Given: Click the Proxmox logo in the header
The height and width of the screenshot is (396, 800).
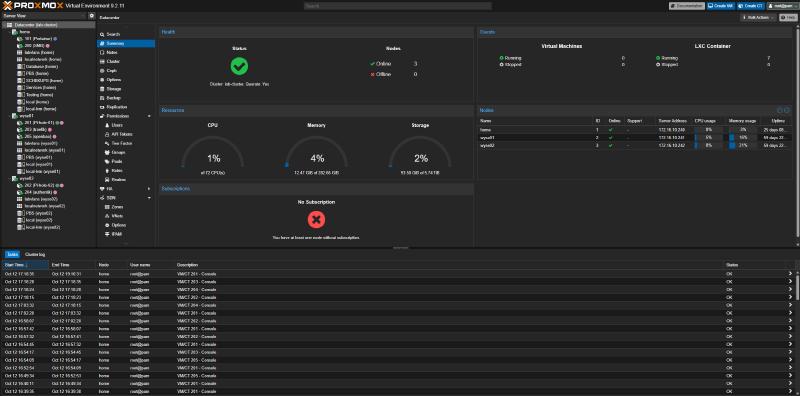Looking at the screenshot, I should 33,6.
